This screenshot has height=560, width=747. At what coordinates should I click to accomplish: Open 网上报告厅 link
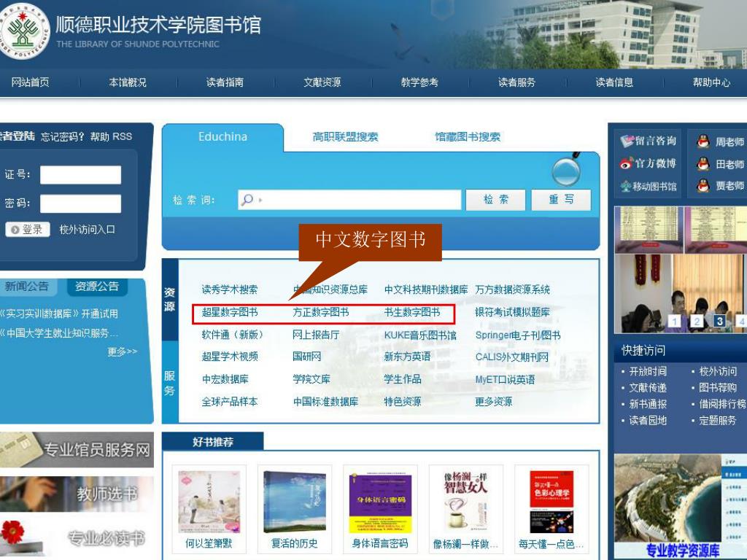[x=316, y=335]
